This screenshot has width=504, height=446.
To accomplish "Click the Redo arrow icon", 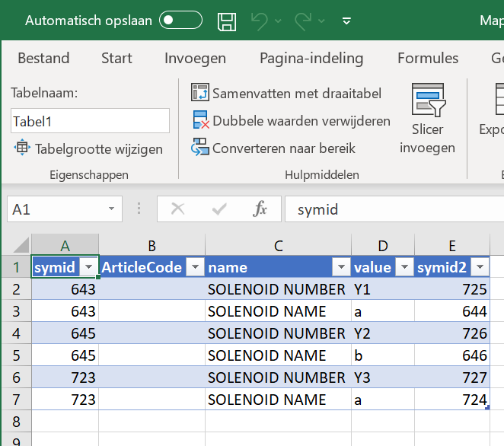I will point(303,21).
